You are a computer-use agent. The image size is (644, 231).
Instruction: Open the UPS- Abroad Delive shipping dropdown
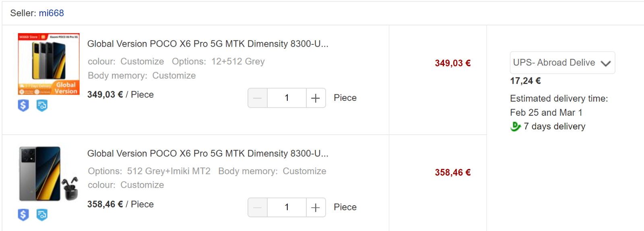pyautogui.click(x=562, y=62)
